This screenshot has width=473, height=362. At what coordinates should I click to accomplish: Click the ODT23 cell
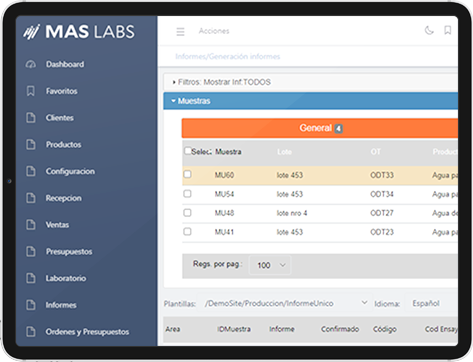[x=382, y=232]
